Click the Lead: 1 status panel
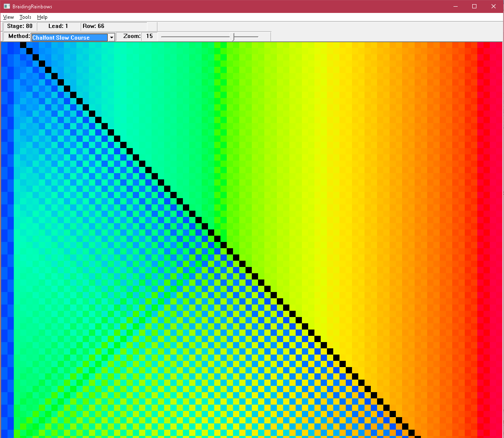504x438 pixels. coord(58,26)
